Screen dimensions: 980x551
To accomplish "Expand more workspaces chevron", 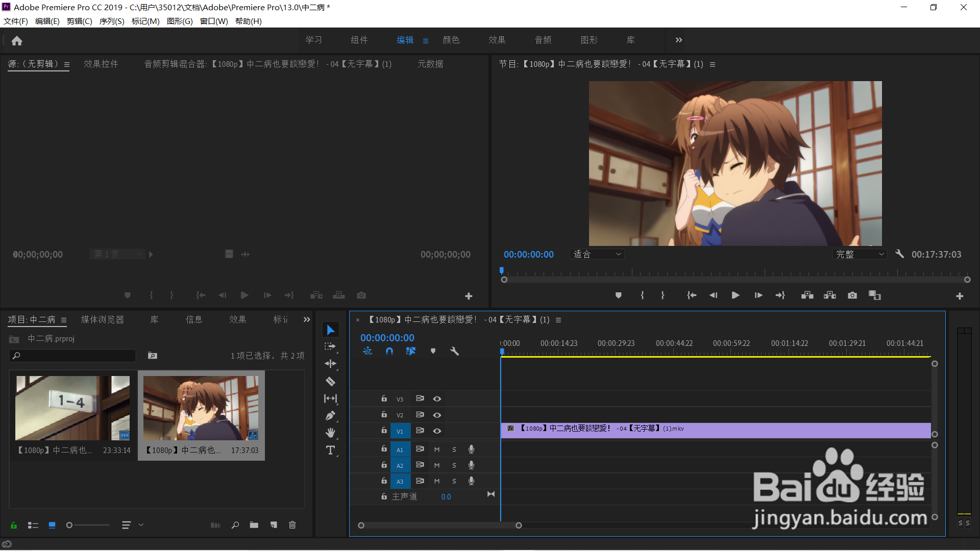I will point(679,40).
